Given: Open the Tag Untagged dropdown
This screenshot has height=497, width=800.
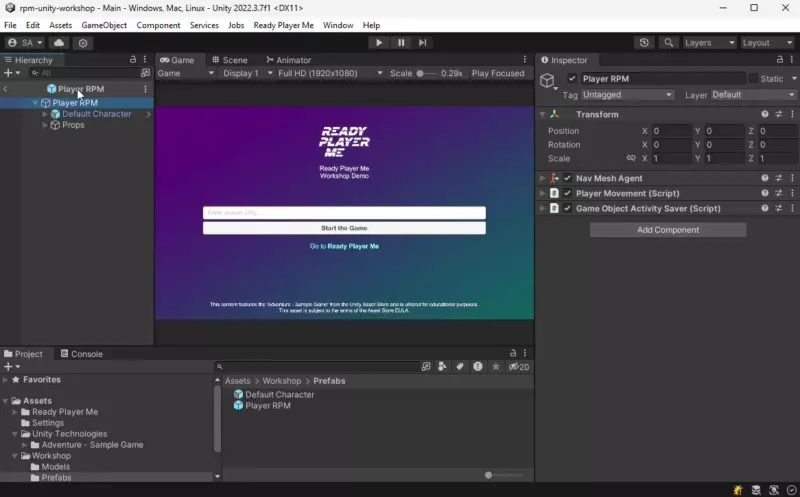Looking at the screenshot, I should tap(627, 95).
